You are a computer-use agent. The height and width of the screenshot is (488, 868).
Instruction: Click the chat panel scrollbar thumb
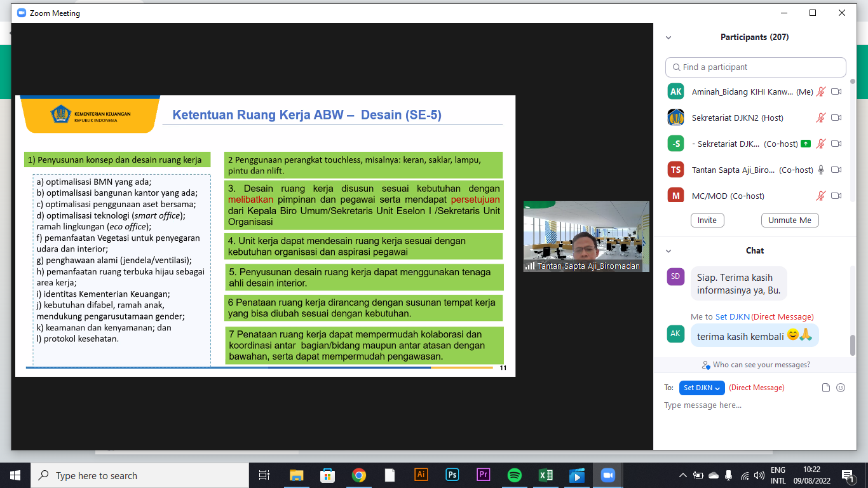tap(853, 345)
